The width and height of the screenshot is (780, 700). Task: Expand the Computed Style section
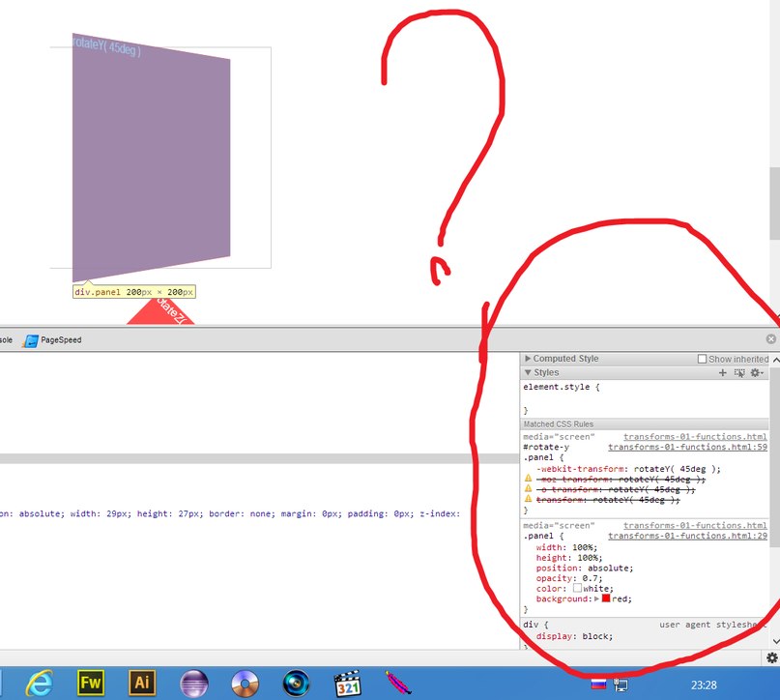[x=528, y=359]
